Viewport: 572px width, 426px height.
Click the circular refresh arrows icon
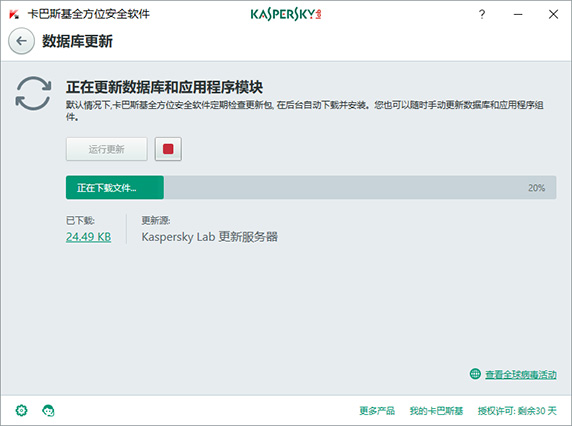tap(33, 93)
